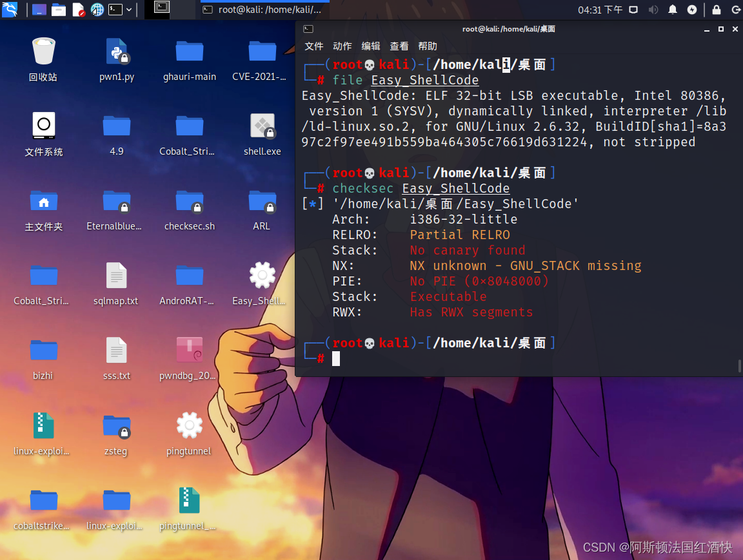Click the muted volume tray icon
This screenshot has width=743, height=560.
(x=653, y=10)
